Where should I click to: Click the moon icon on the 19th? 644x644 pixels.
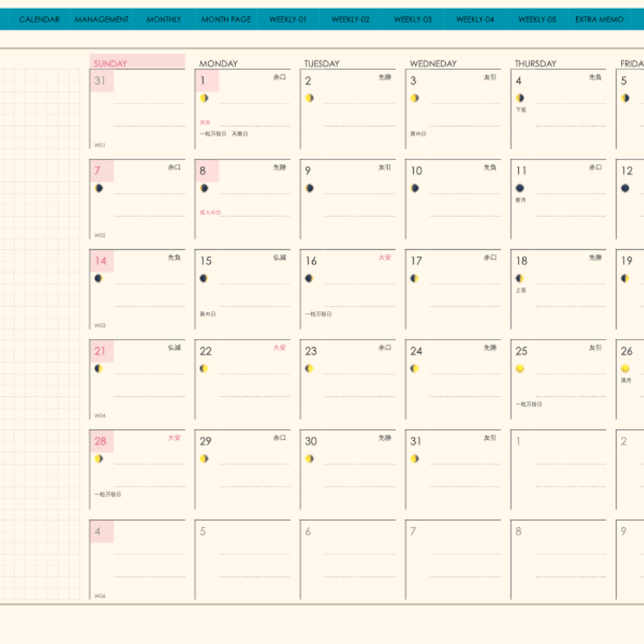(625, 278)
